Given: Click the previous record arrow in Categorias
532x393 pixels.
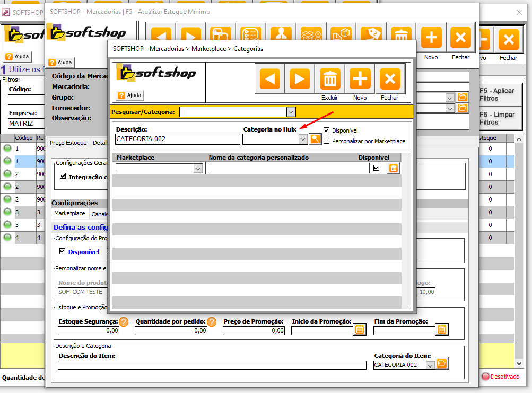Looking at the screenshot, I should point(269,79).
